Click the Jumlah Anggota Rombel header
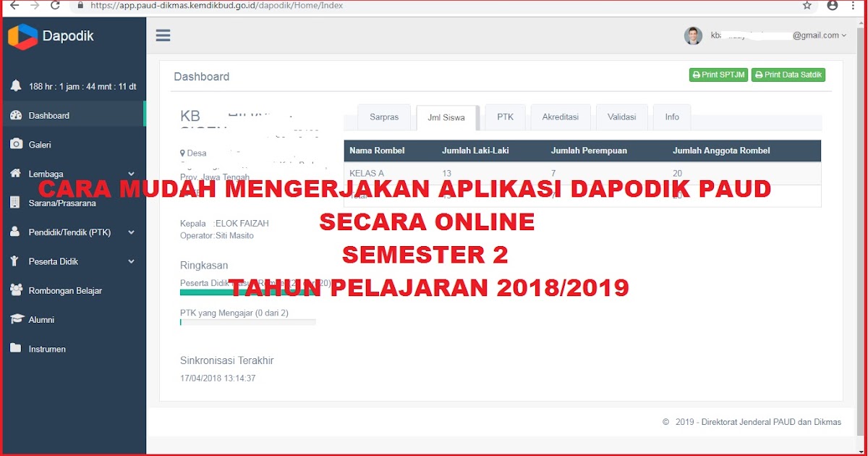This screenshot has width=868, height=456. [x=721, y=151]
